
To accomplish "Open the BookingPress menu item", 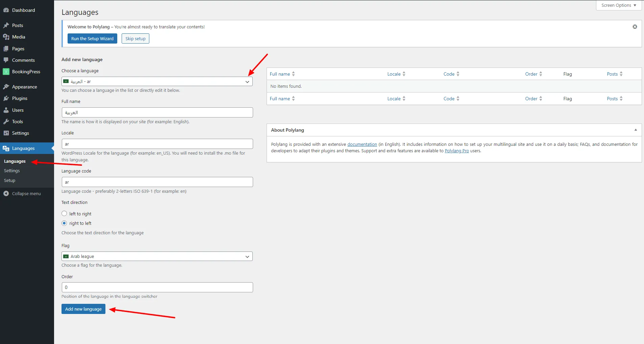I will point(26,72).
